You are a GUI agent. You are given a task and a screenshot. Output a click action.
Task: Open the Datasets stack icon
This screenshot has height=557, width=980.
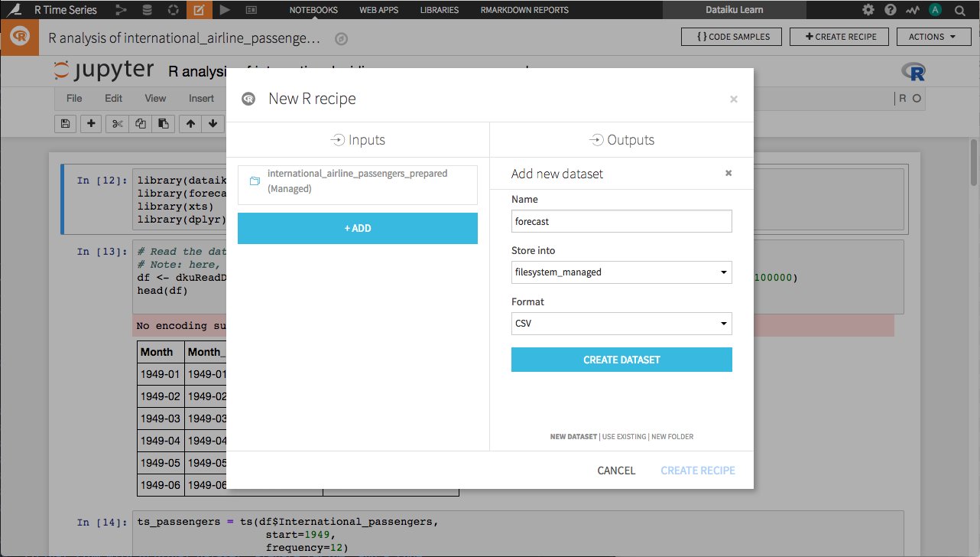(147, 10)
